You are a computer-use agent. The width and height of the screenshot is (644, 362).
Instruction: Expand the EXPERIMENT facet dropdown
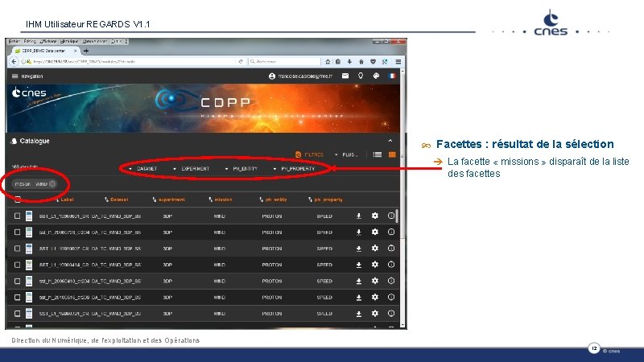192,169
